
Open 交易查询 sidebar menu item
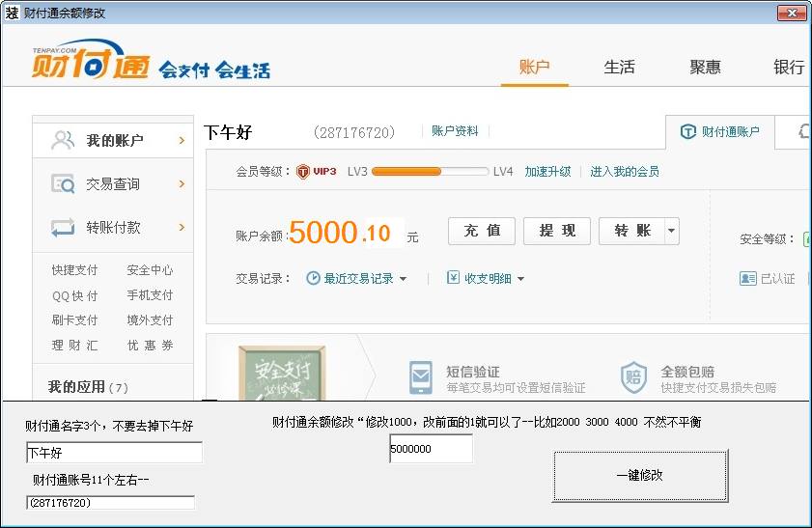pyautogui.click(x=113, y=183)
